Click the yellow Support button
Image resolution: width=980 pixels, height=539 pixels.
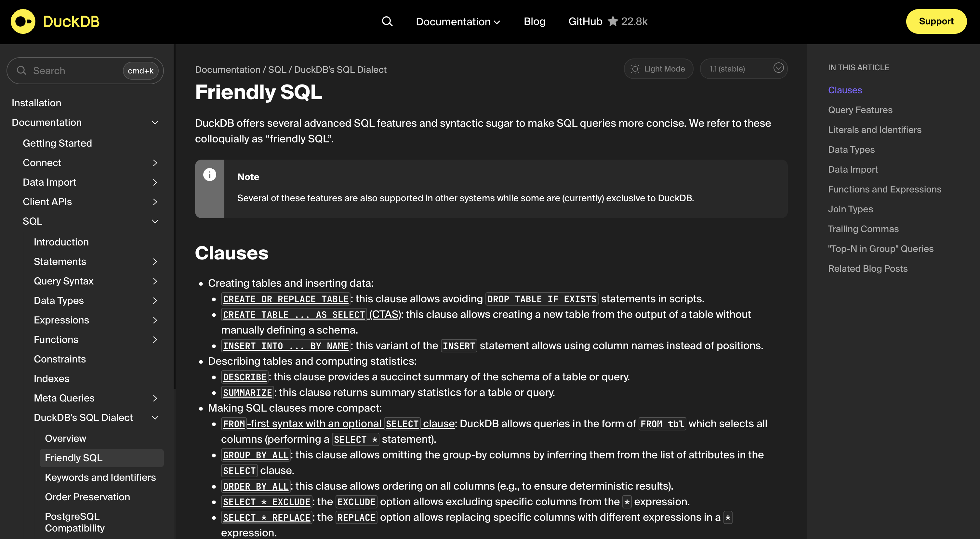[936, 21]
